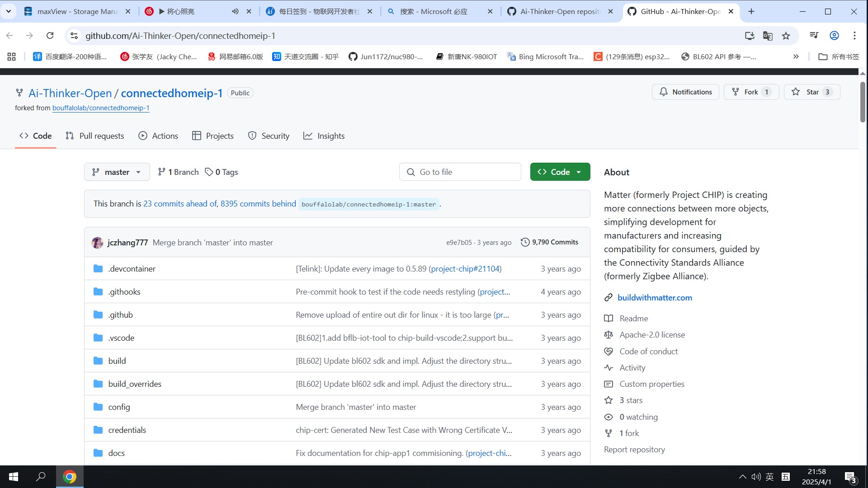This screenshot has height=488, width=868.
Task: Select the Code repository tab
Action: pos(35,136)
